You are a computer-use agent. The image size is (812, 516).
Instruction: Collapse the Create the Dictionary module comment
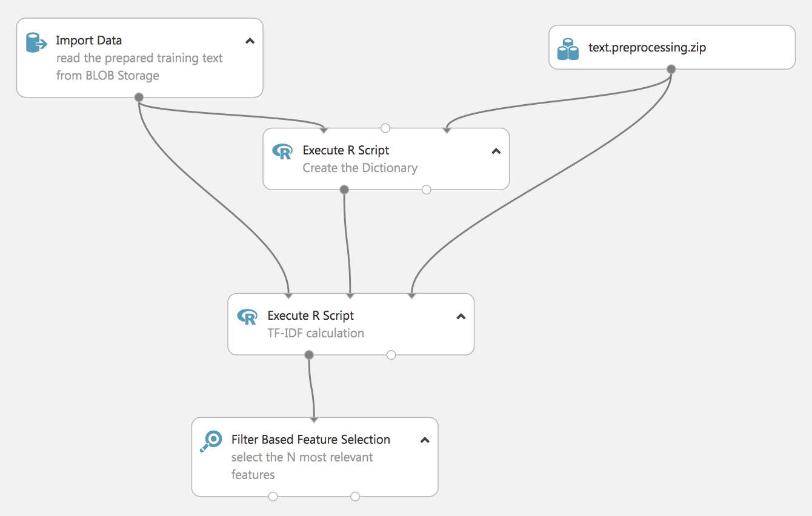[x=496, y=151]
